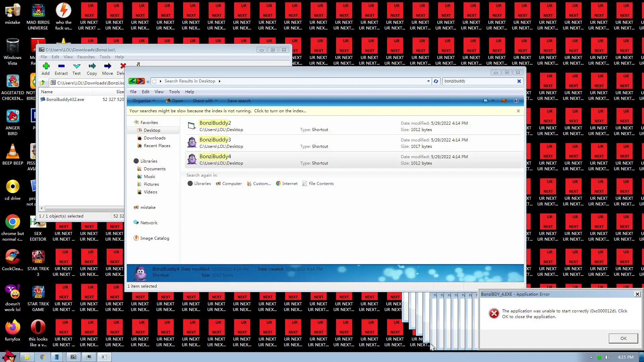Open the Explorer help icon
The height and width of the screenshot is (362, 644).
point(516,101)
